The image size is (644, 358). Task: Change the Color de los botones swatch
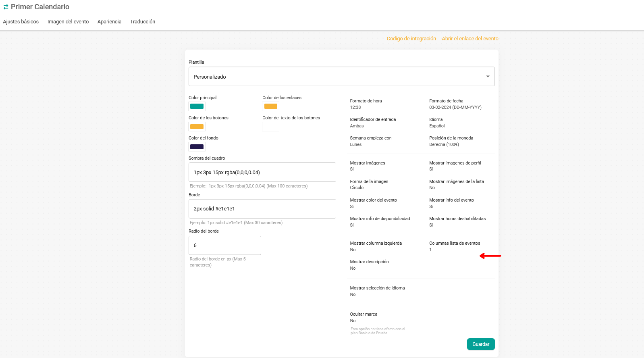(x=197, y=127)
